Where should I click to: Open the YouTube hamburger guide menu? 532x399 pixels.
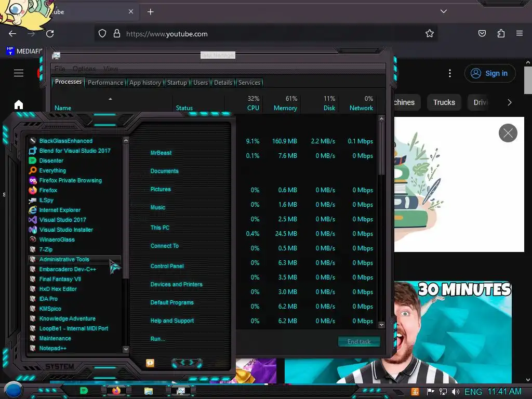pyautogui.click(x=19, y=73)
